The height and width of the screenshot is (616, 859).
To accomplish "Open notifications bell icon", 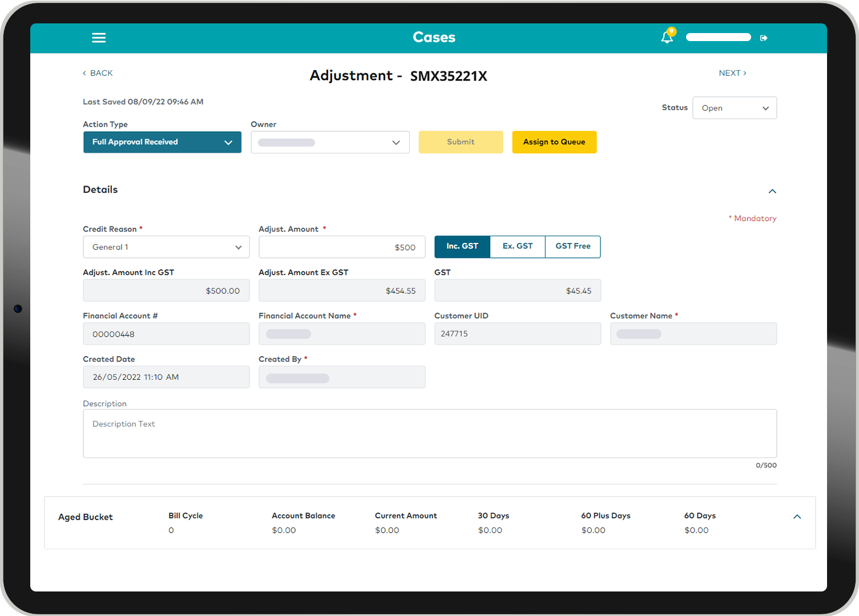I will (x=667, y=37).
